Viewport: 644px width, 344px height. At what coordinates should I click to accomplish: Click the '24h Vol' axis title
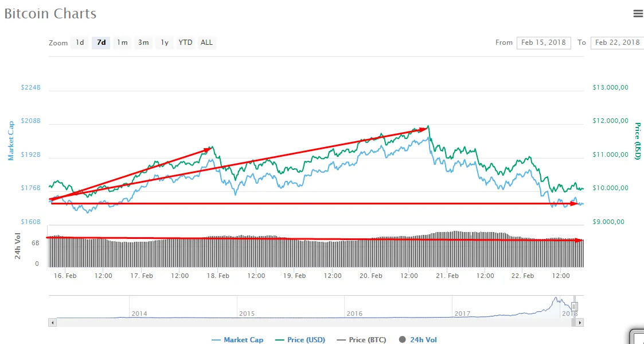coord(18,246)
